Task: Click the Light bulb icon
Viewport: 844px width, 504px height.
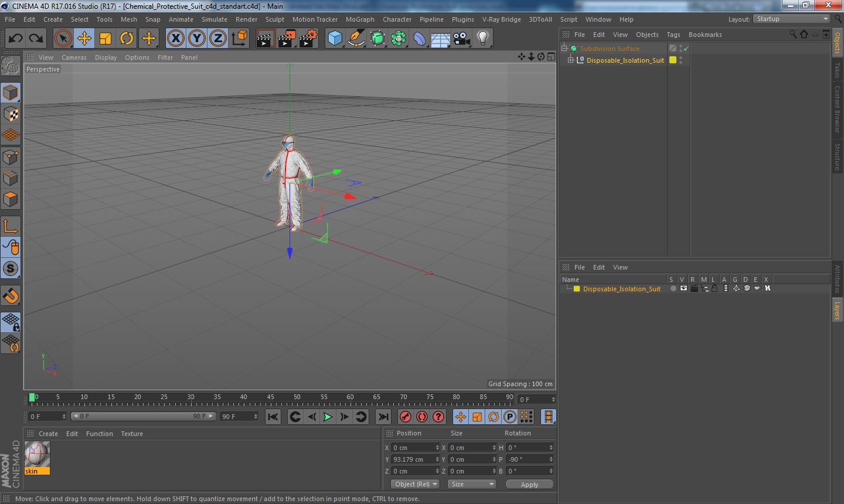Action: click(482, 39)
